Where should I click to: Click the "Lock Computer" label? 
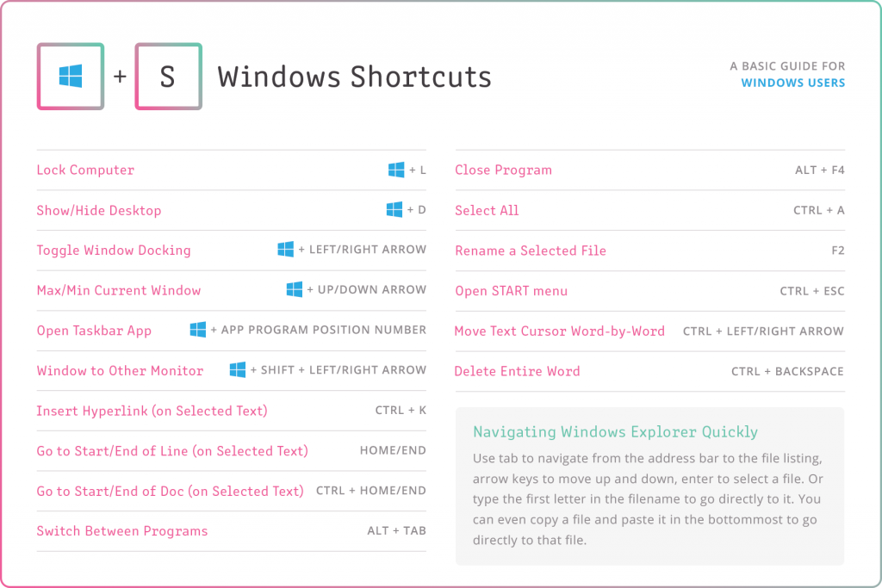tap(85, 170)
